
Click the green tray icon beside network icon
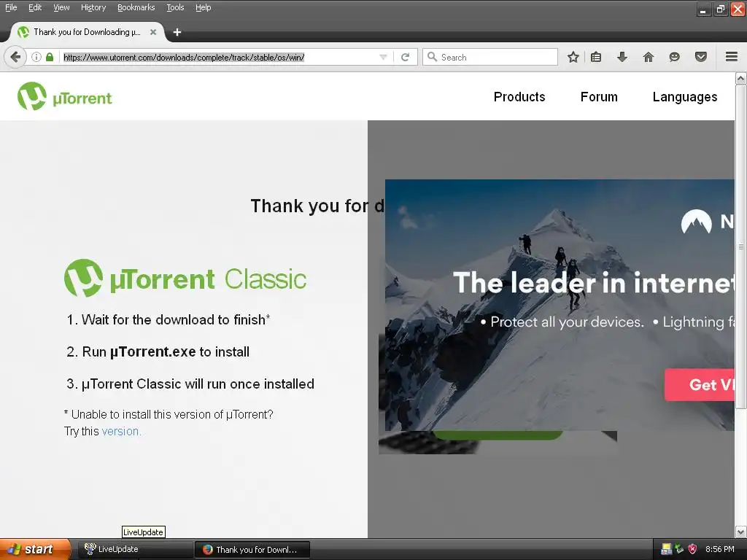tap(679, 549)
